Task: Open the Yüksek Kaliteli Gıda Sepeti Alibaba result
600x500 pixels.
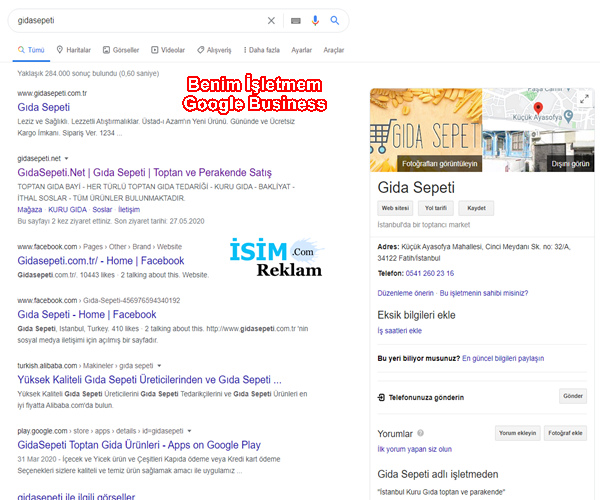Action: (149, 380)
